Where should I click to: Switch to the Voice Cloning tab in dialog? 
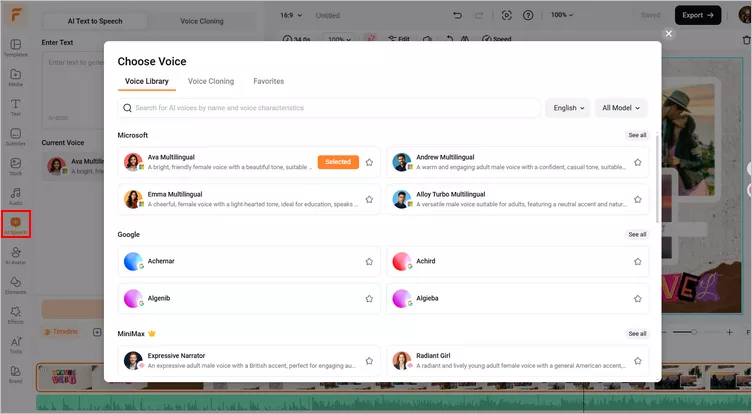[x=211, y=81]
